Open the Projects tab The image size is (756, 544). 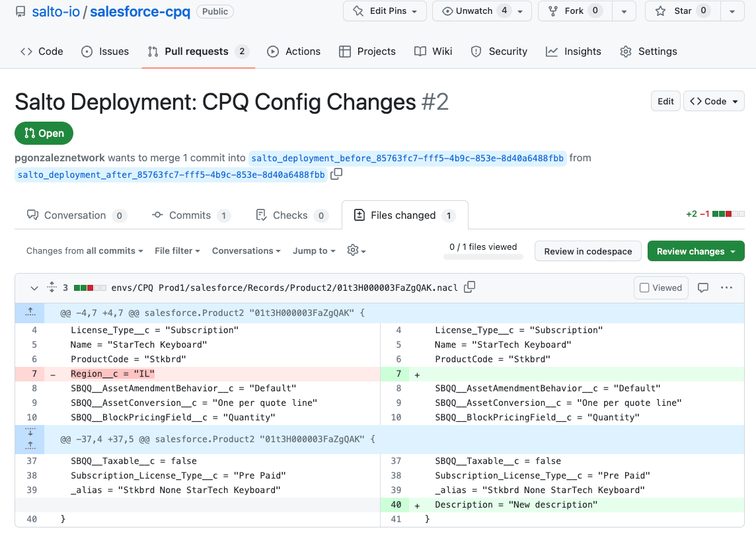coord(367,52)
